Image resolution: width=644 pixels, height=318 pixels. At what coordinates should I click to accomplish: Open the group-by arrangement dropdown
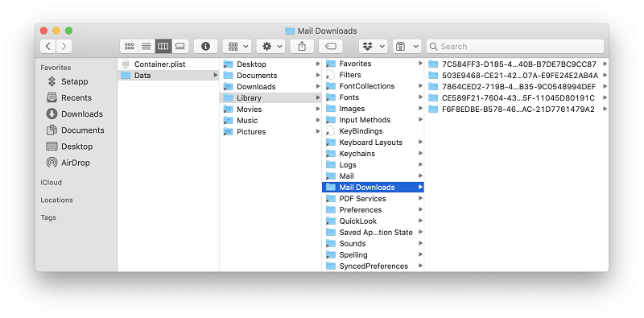coord(237,47)
